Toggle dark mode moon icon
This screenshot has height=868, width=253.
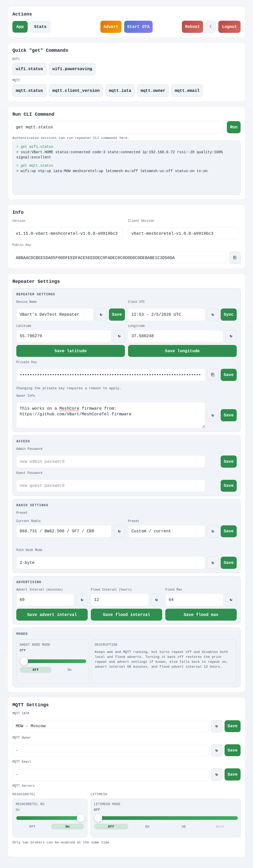pyautogui.click(x=211, y=27)
